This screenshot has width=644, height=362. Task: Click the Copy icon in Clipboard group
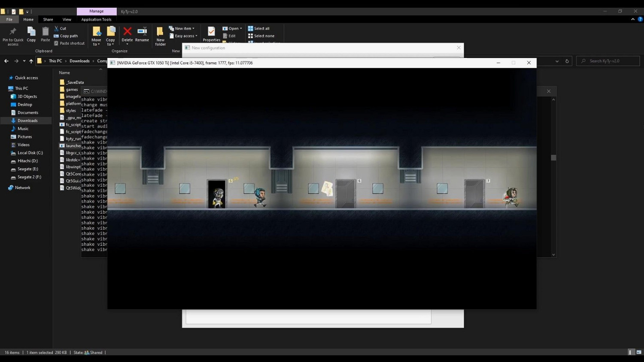point(31,32)
